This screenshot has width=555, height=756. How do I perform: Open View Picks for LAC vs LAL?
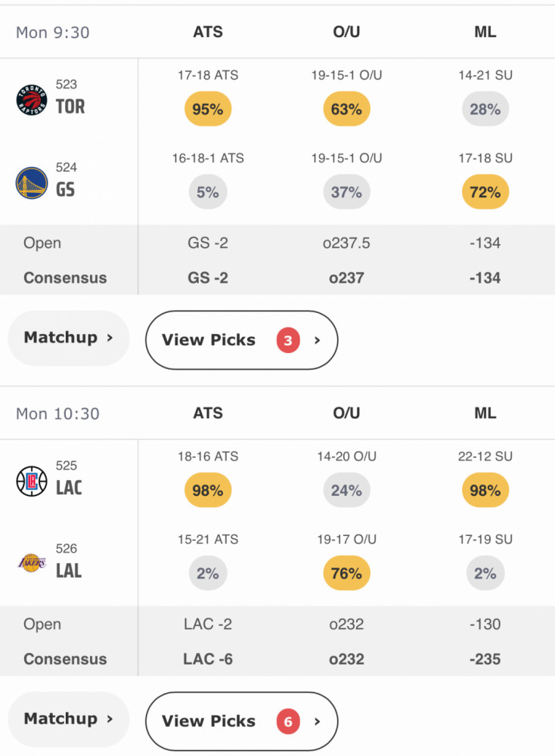pyautogui.click(x=241, y=721)
